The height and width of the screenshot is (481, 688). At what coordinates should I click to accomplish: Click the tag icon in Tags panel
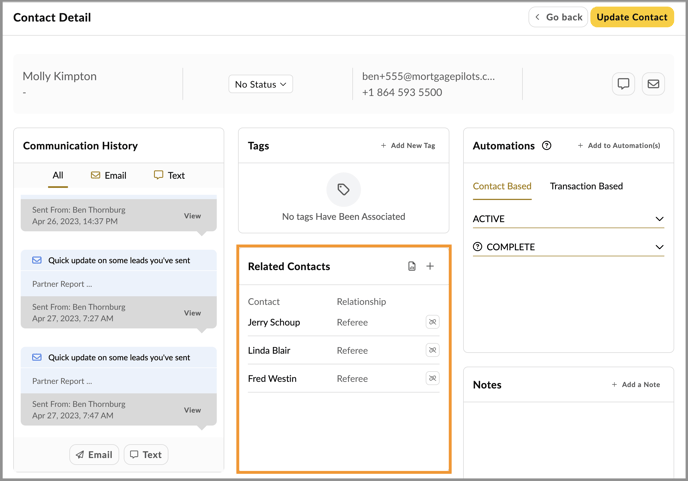click(344, 190)
